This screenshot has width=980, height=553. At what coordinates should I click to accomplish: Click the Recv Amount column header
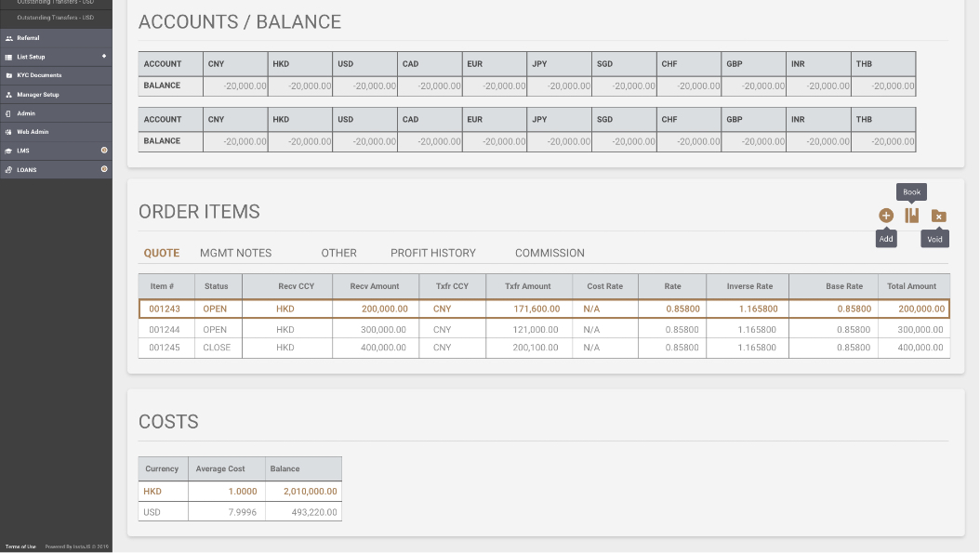374,286
